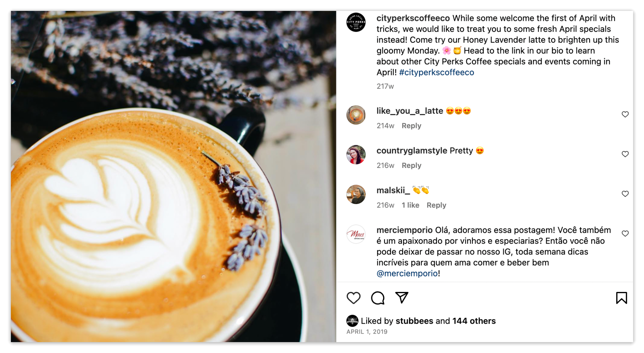Open the comment speech bubble icon
Image resolution: width=644 pixels, height=353 pixels.
(x=377, y=298)
